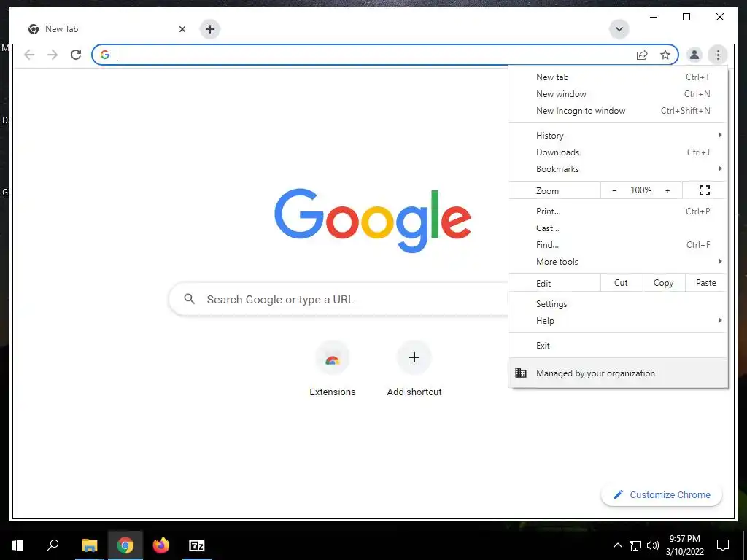Choose Exit from the Chrome menu

coord(618,345)
